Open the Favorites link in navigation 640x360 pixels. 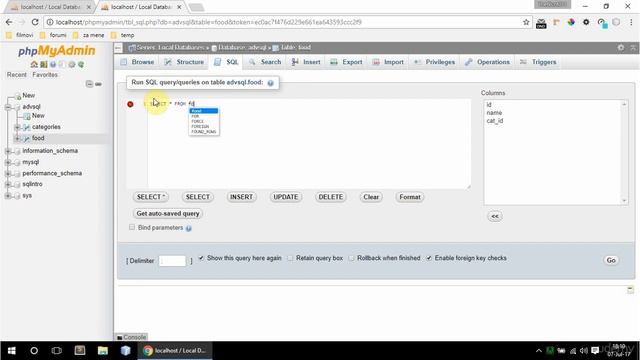pos(45,75)
